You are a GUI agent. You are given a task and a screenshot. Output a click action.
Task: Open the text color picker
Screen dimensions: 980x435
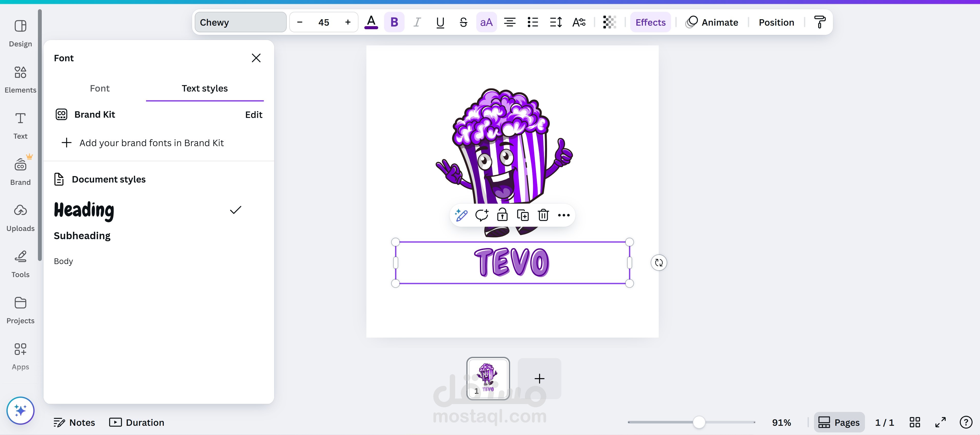[x=371, y=22]
